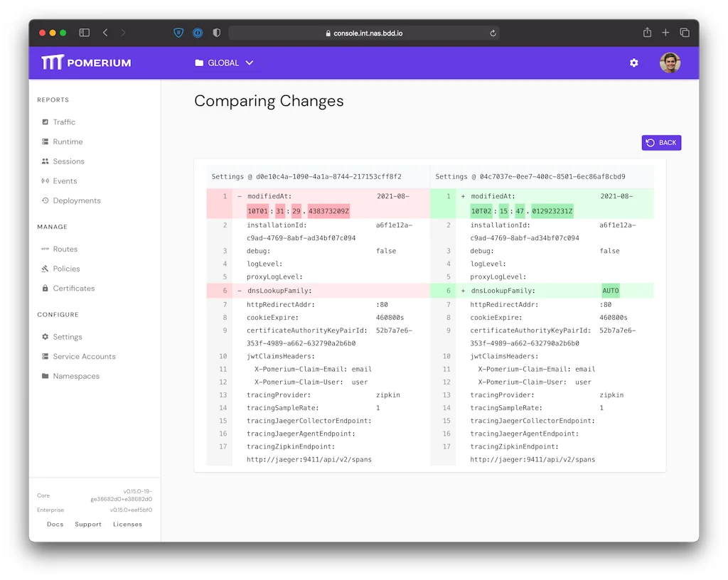Click the Policies gavel icon
728x580 pixels.
pyautogui.click(x=45, y=269)
